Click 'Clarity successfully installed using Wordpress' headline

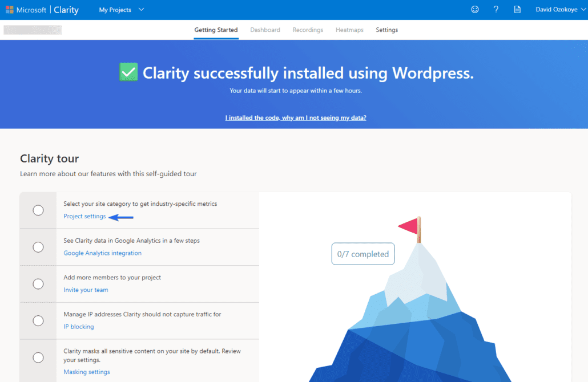point(308,72)
